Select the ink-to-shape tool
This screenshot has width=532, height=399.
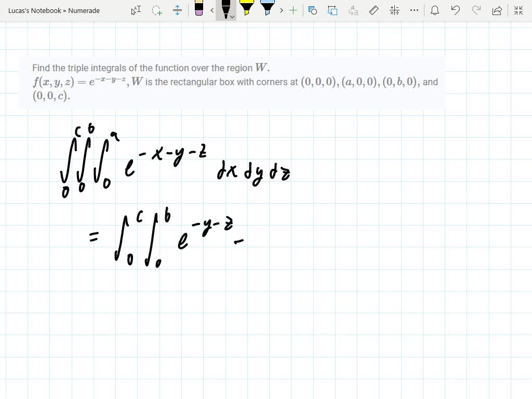pyautogui.click(x=312, y=10)
